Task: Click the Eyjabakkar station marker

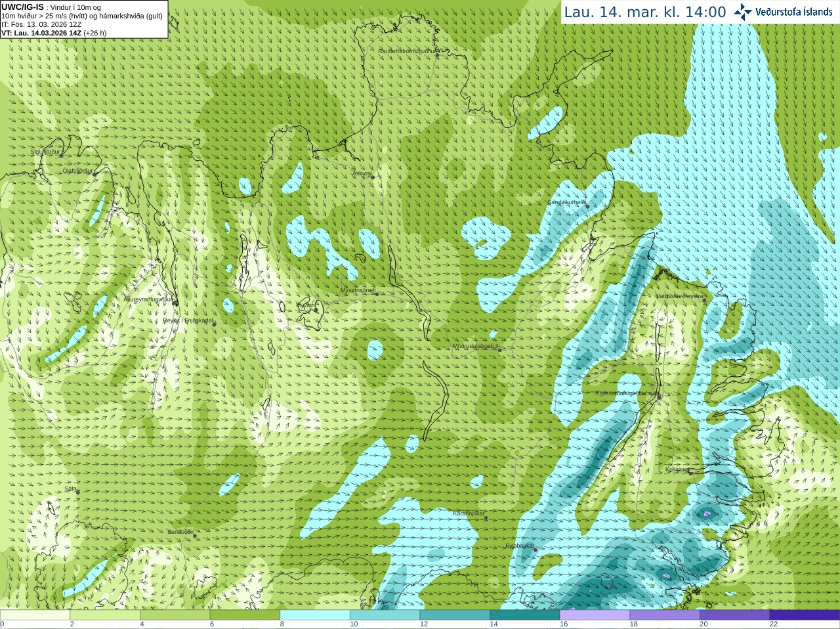Action: [x=535, y=550]
